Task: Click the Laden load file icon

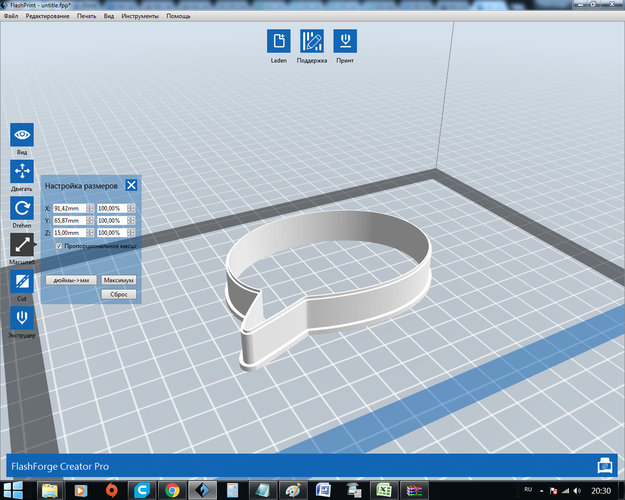Action: [x=279, y=41]
